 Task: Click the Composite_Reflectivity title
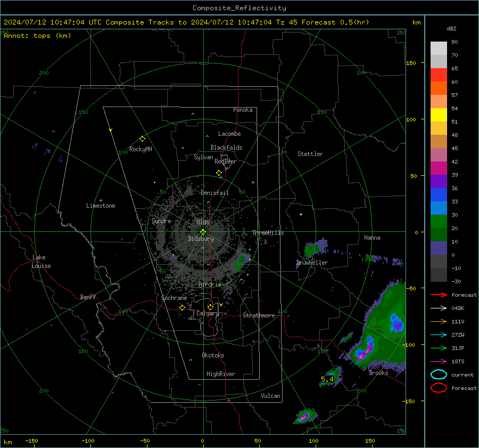click(239, 8)
